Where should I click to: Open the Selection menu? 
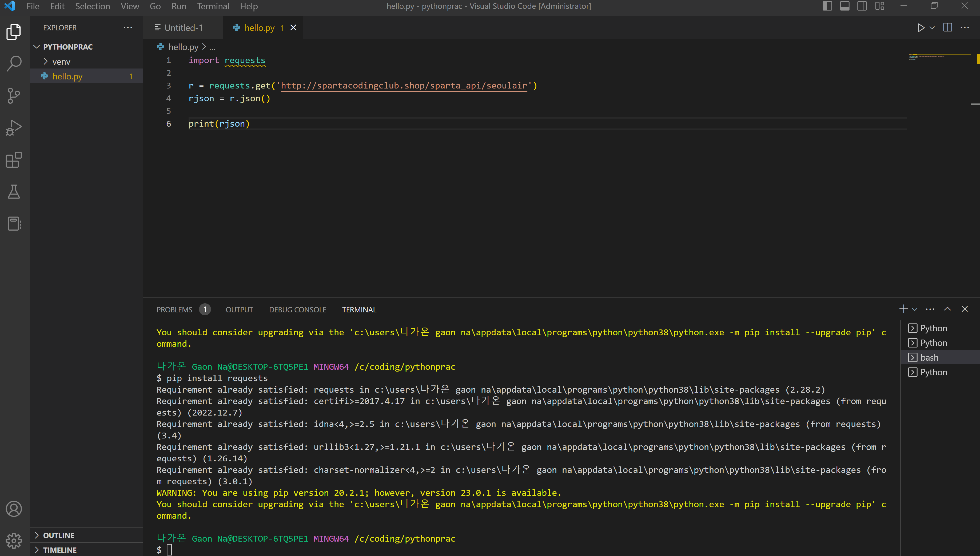93,6
